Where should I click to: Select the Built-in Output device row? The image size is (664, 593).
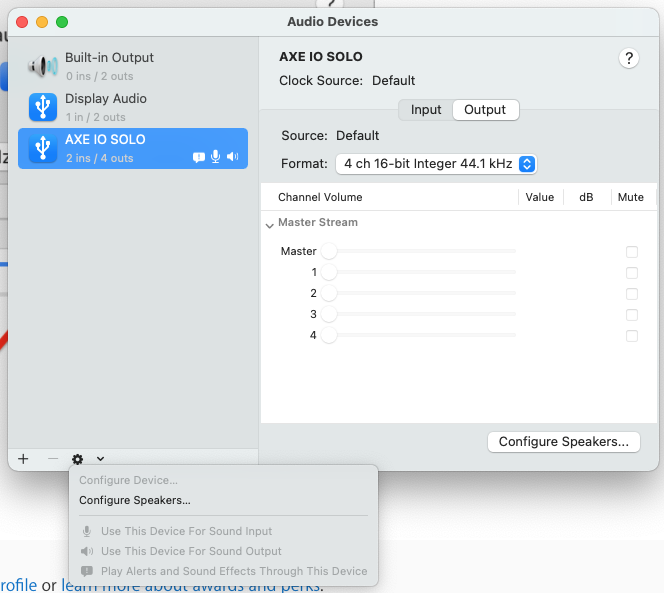click(x=133, y=67)
